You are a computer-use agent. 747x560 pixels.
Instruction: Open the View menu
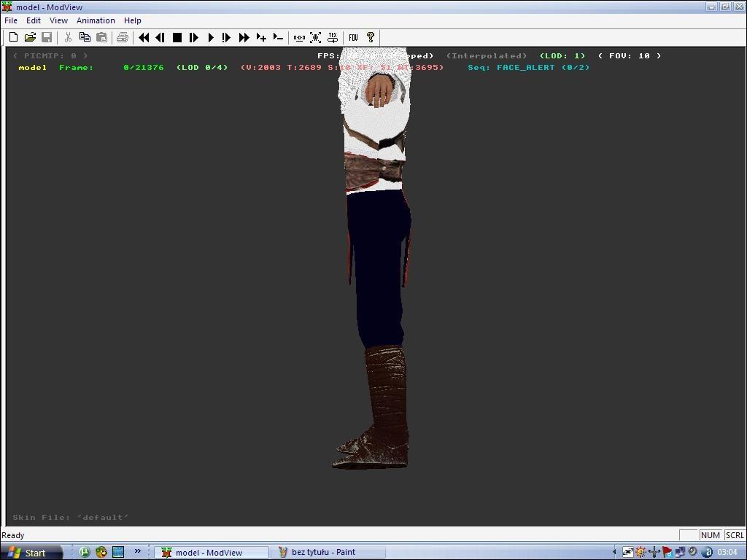58,20
